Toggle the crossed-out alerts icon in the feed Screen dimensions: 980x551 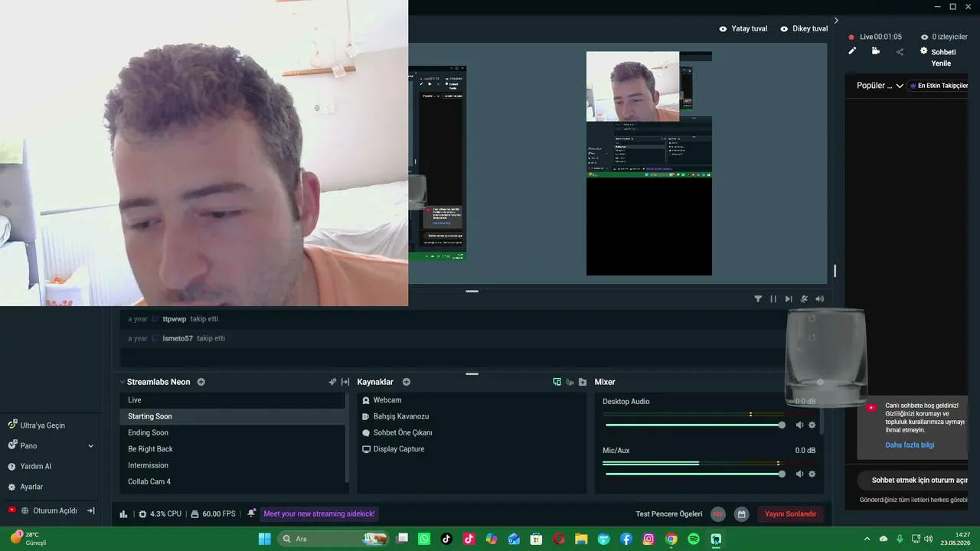804,299
